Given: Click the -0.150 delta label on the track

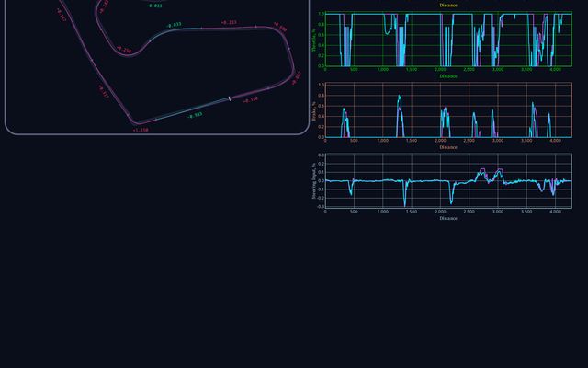Looking at the screenshot, I should click(250, 99).
